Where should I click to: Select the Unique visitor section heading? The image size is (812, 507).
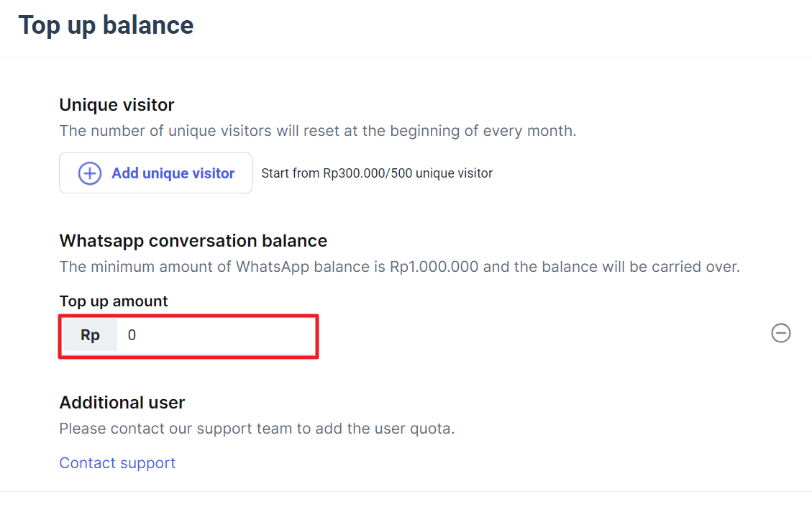point(117,105)
